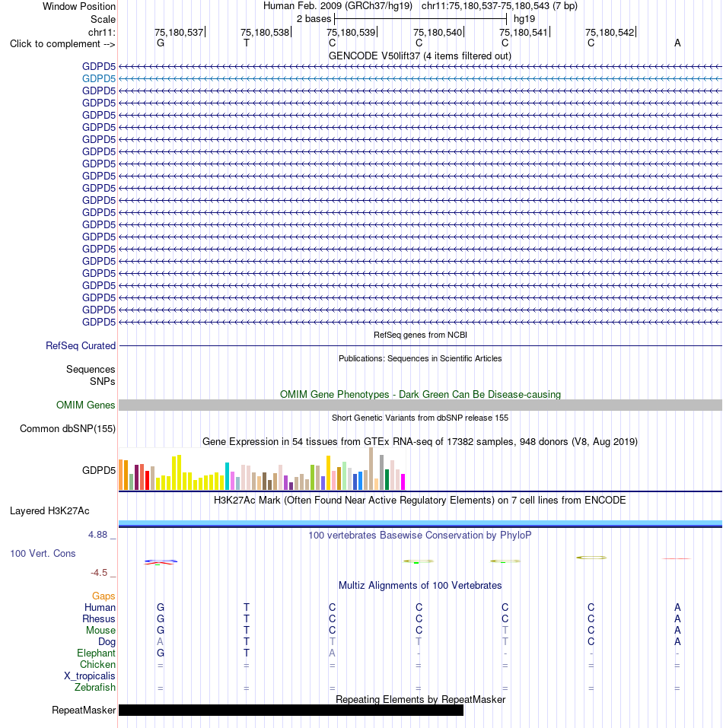The width and height of the screenshot is (723, 728).
Task: Click the 'Mouse' species label
Action: tap(100, 630)
